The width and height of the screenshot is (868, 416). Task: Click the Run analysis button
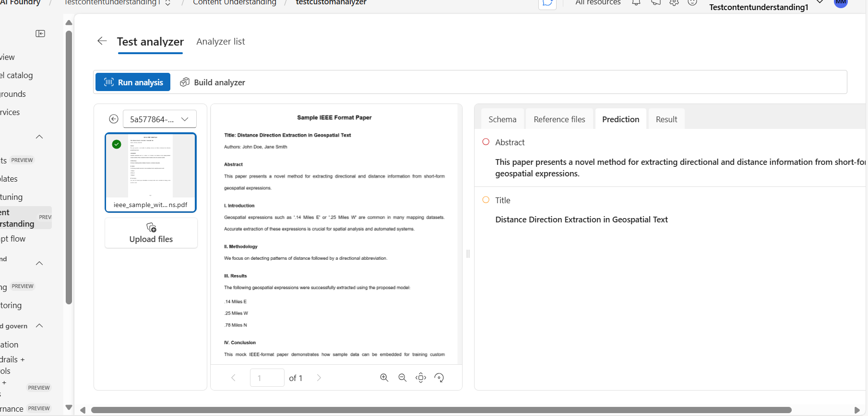click(133, 82)
